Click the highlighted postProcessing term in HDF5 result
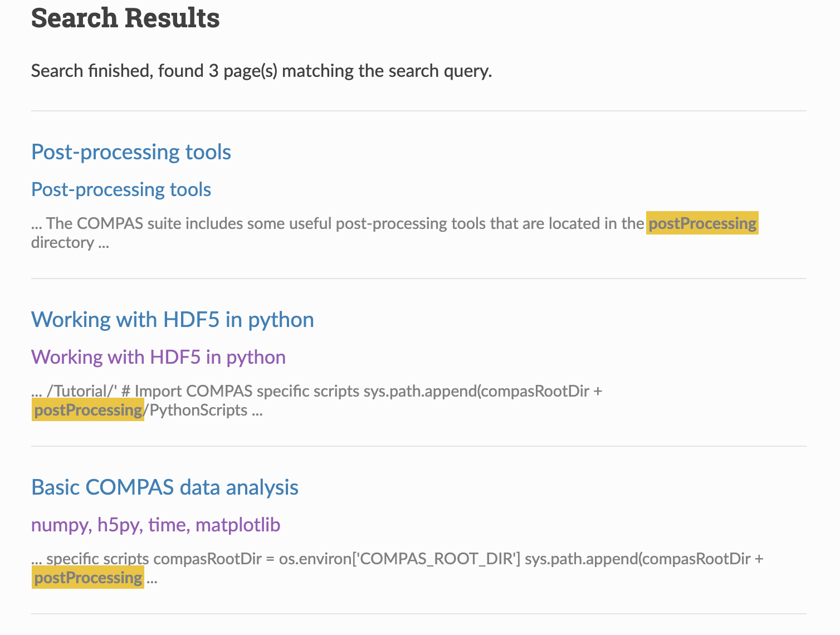Image resolution: width=840 pixels, height=635 pixels. (87, 410)
